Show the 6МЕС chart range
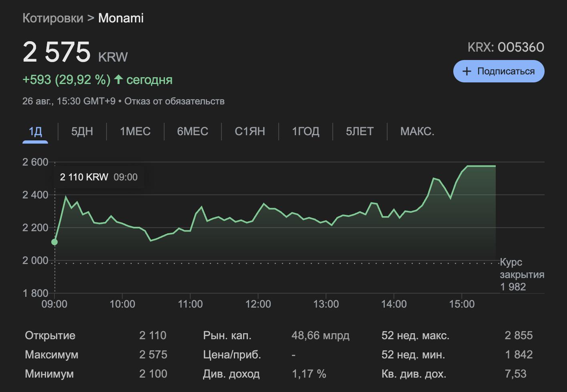 [193, 131]
